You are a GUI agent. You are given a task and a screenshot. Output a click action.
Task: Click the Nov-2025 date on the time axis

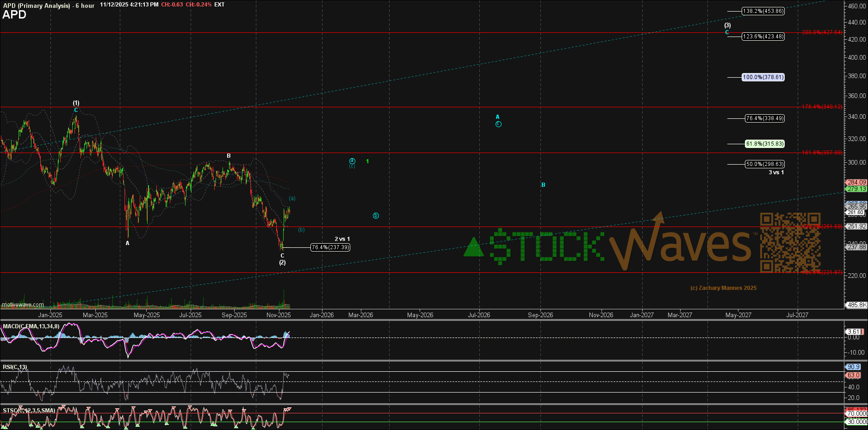[279, 315]
